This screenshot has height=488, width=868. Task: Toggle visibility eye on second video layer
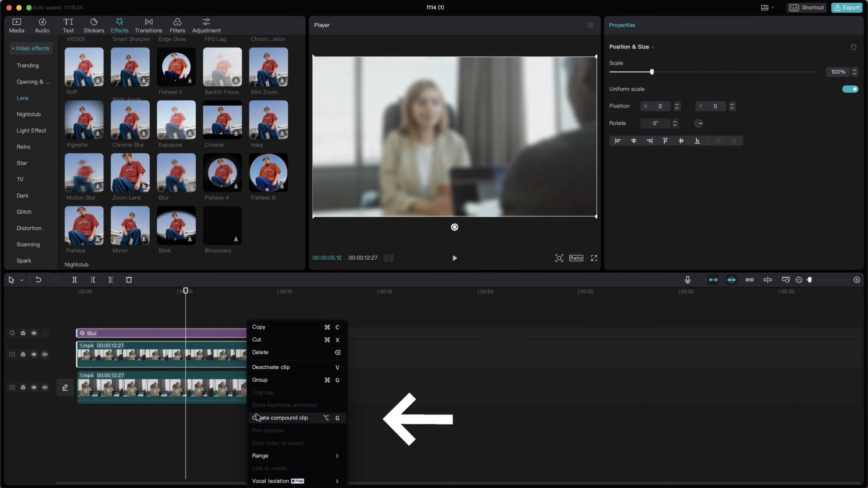[x=34, y=387]
